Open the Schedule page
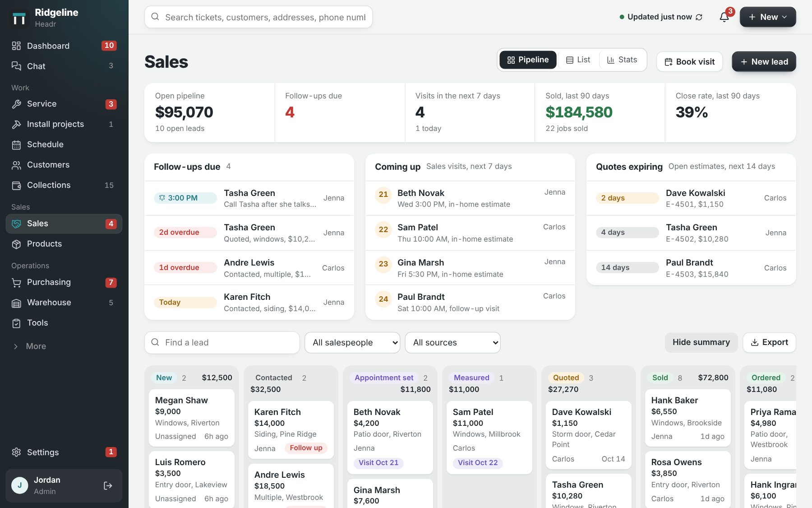The height and width of the screenshot is (508, 812). pos(64,144)
